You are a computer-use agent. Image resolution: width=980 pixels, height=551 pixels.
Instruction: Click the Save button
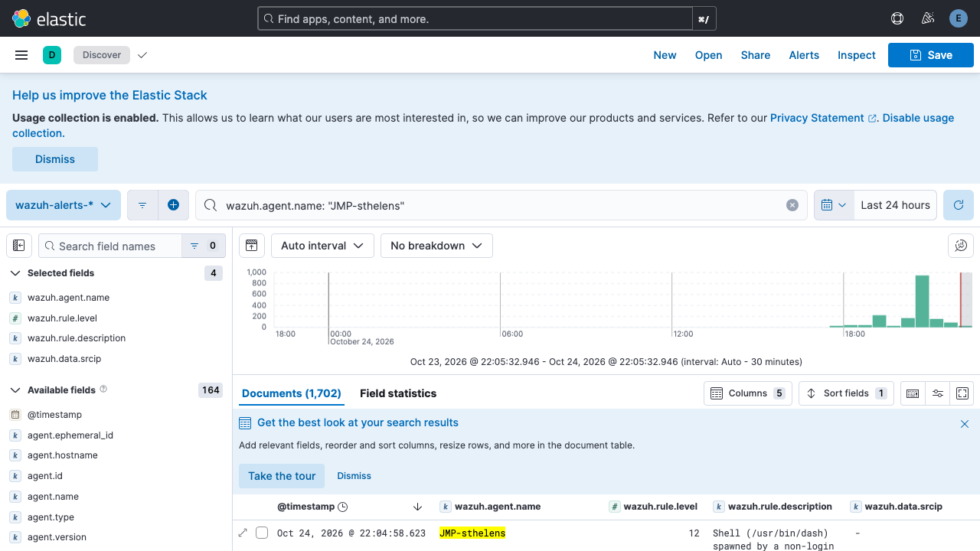coord(931,55)
